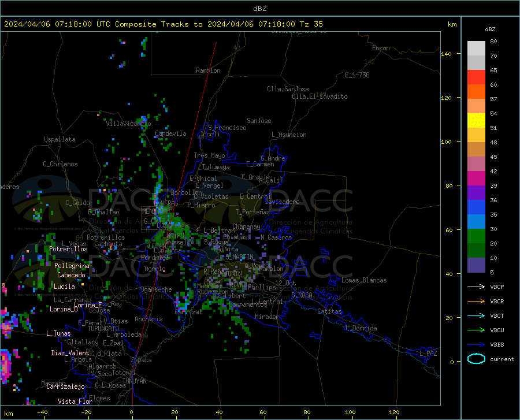Click the L_Asuncion map label
Screen dimensions: 520x420
tap(289, 135)
